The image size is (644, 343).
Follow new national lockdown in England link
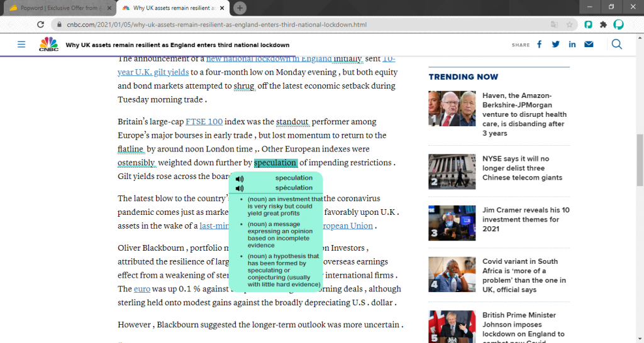pos(269,58)
